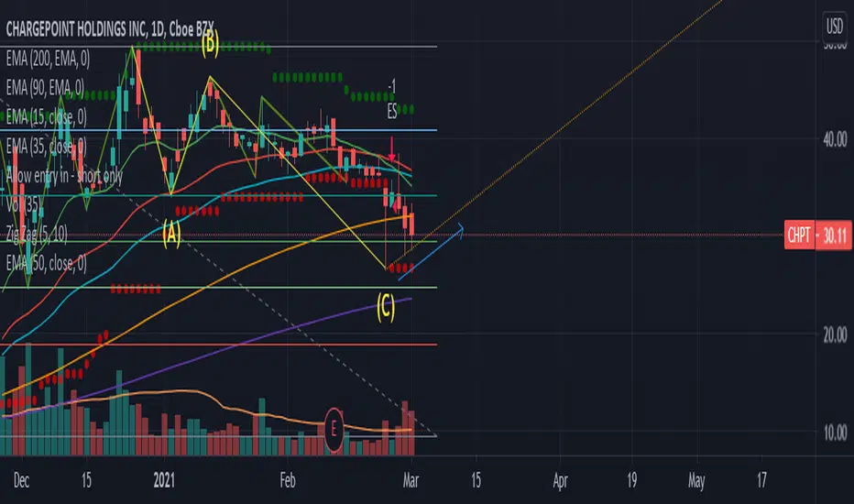854x504 pixels.
Task: Click the 10.00 price axis label
Action: pyautogui.click(x=835, y=433)
